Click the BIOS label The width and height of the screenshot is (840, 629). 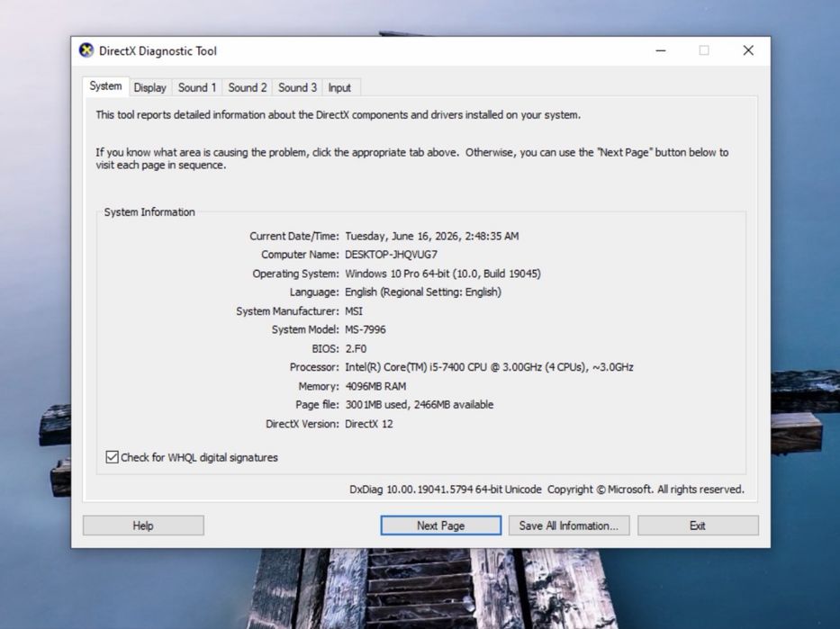pyautogui.click(x=326, y=349)
